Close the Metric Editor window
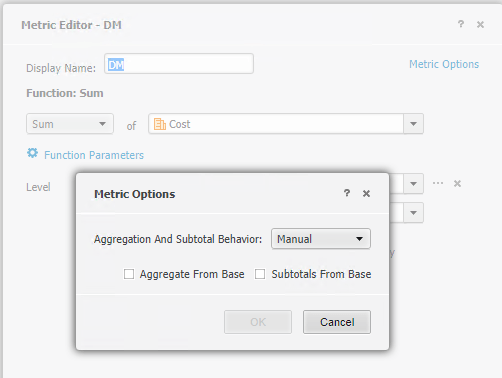The image size is (502, 378). coord(480,24)
